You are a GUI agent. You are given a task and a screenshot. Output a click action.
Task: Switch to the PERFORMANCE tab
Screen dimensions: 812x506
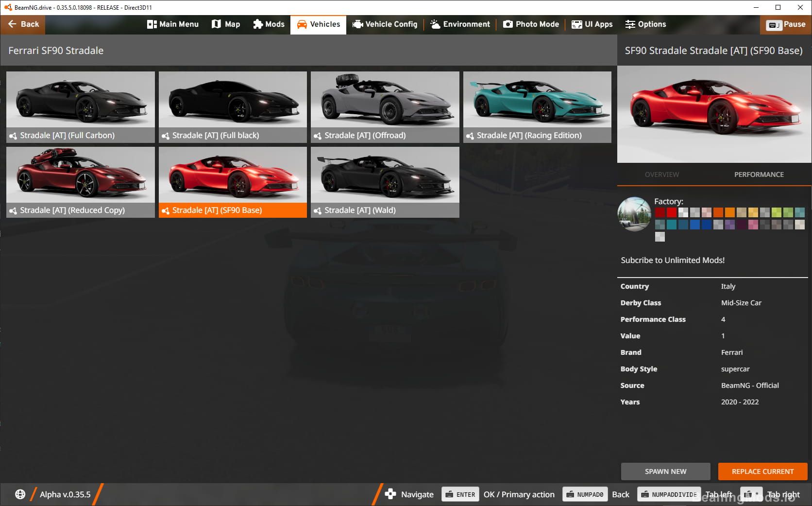759,174
